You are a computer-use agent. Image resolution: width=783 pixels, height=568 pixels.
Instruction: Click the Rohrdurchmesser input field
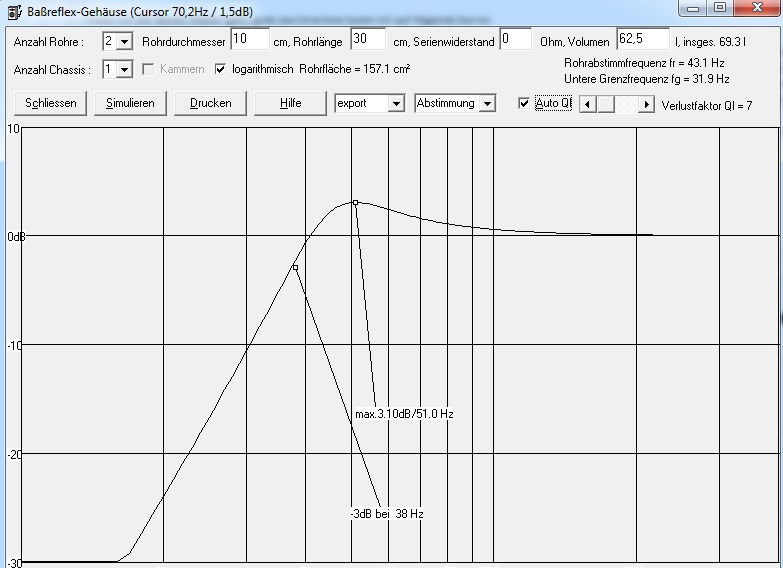(249, 40)
